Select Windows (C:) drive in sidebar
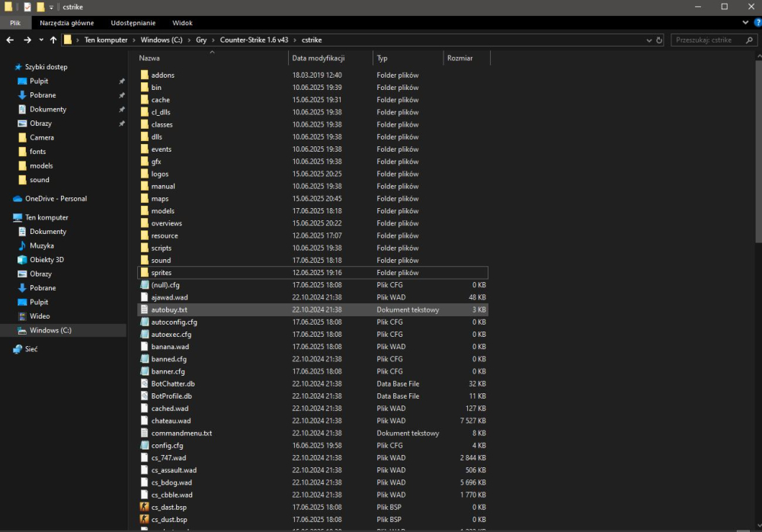 pos(50,330)
